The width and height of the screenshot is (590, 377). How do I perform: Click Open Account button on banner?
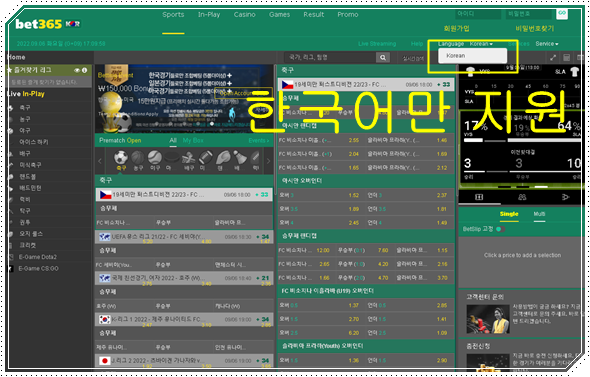243,93
